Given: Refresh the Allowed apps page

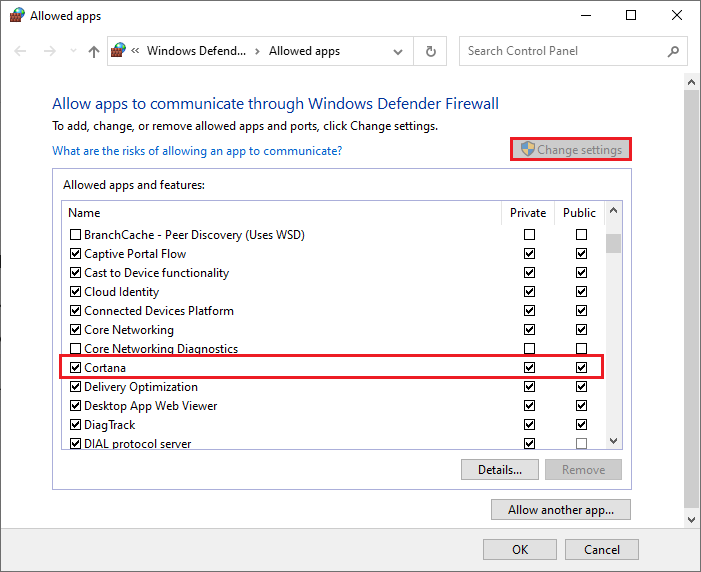Looking at the screenshot, I should coord(430,51).
